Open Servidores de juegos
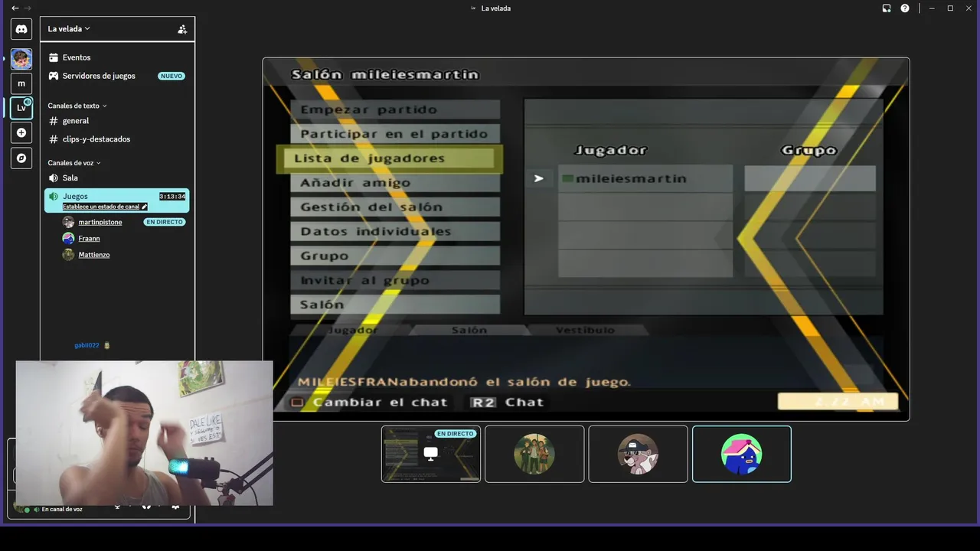The height and width of the screenshot is (551, 980). pos(117,76)
